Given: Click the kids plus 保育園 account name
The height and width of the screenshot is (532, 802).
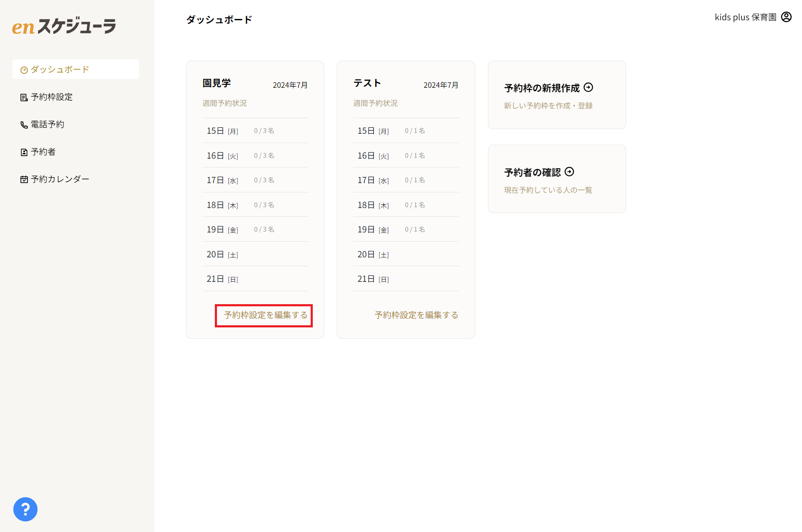Looking at the screenshot, I should point(746,17).
